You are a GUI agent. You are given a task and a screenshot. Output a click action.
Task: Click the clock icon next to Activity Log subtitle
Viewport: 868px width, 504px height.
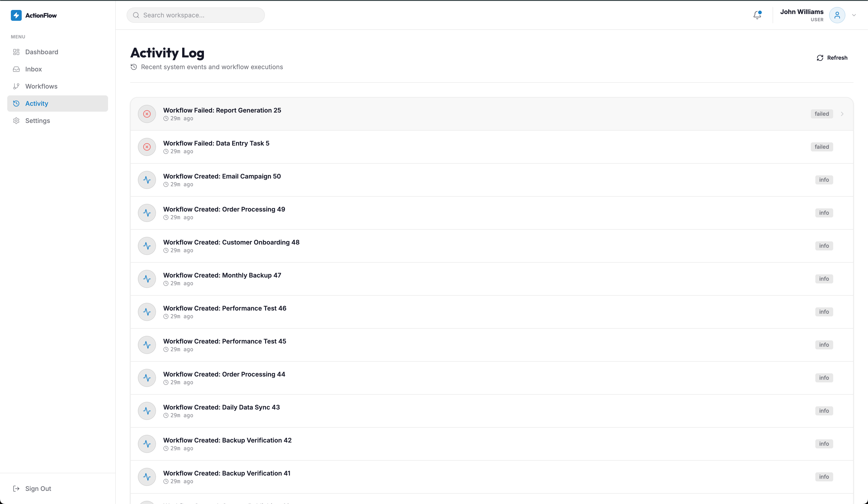click(134, 67)
